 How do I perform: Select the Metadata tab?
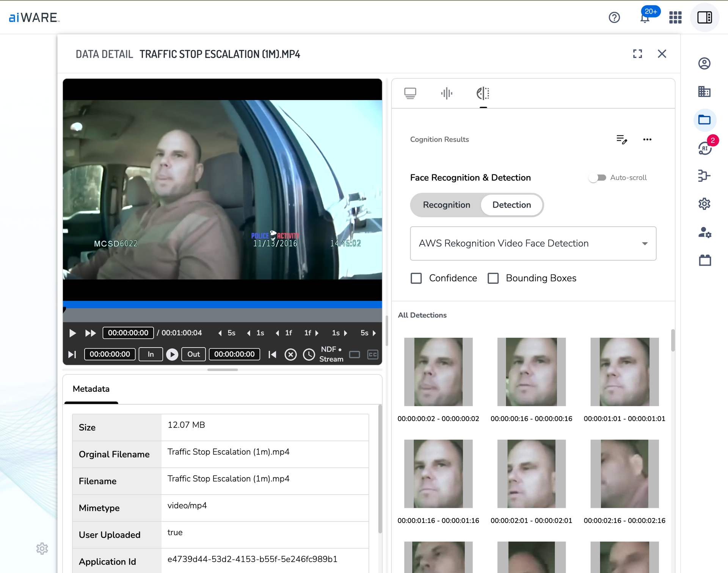click(91, 389)
